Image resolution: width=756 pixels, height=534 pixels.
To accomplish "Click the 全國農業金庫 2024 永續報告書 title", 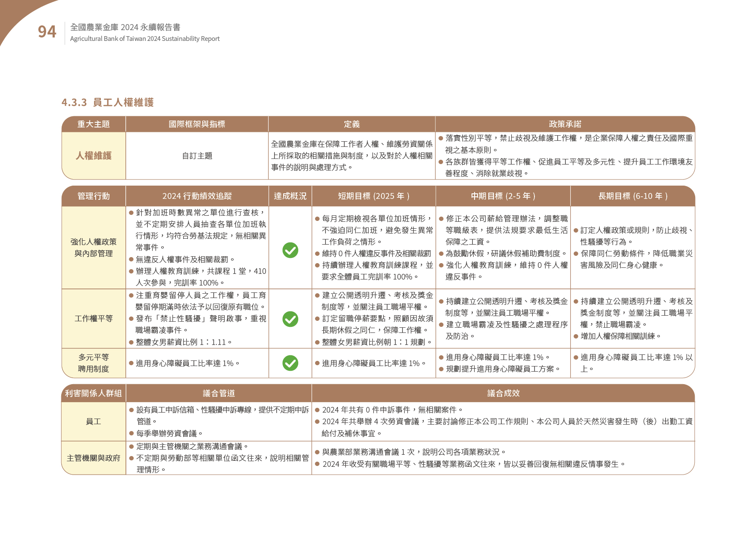I will [125, 27].
